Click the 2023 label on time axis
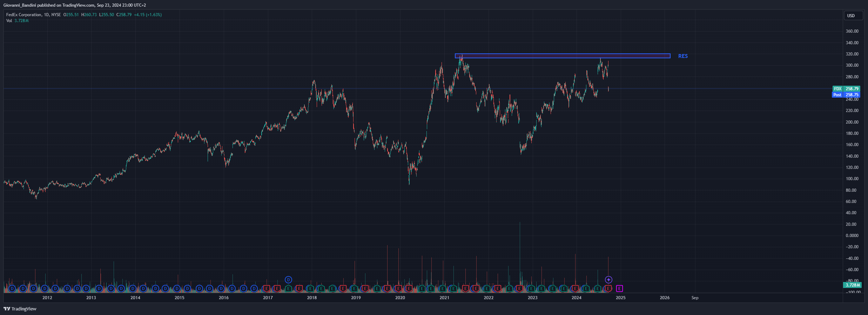The image size is (868, 315). (532, 298)
